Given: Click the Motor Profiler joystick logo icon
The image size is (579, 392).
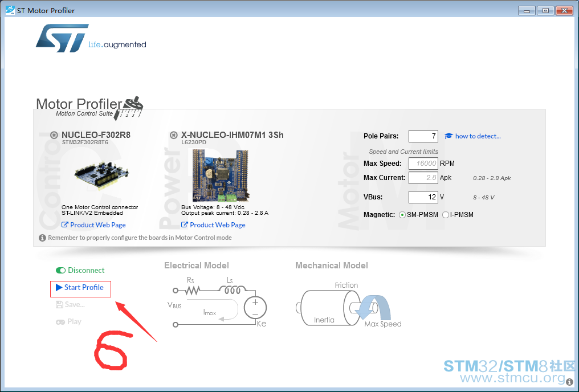Looking at the screenshot, I should (x=128, y=108).
